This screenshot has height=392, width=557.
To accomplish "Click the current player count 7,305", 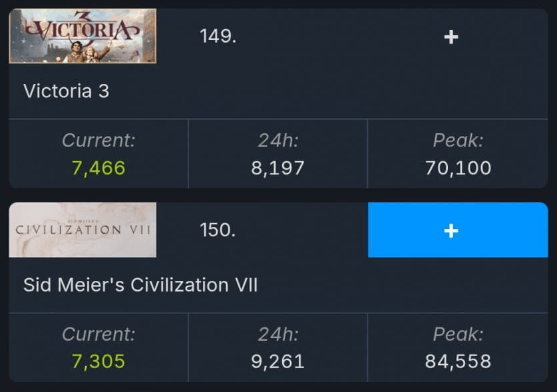I will pyautogui.click(x=98, y=361).
